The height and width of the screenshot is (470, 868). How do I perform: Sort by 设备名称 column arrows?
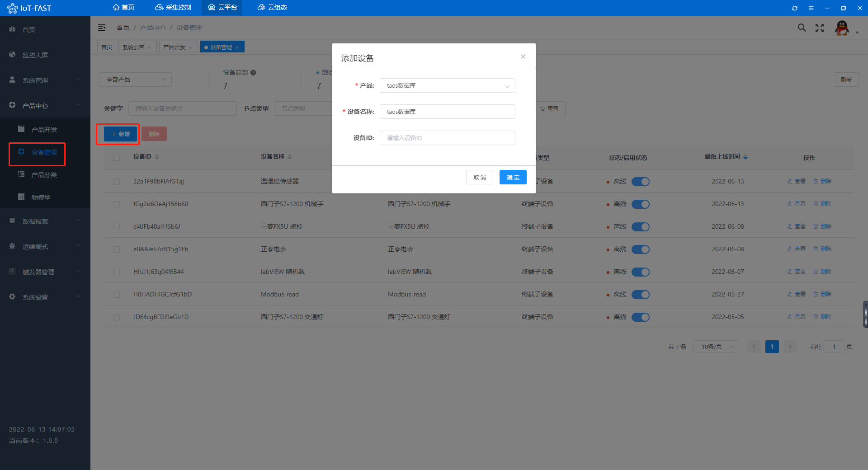tap(290, 157)
